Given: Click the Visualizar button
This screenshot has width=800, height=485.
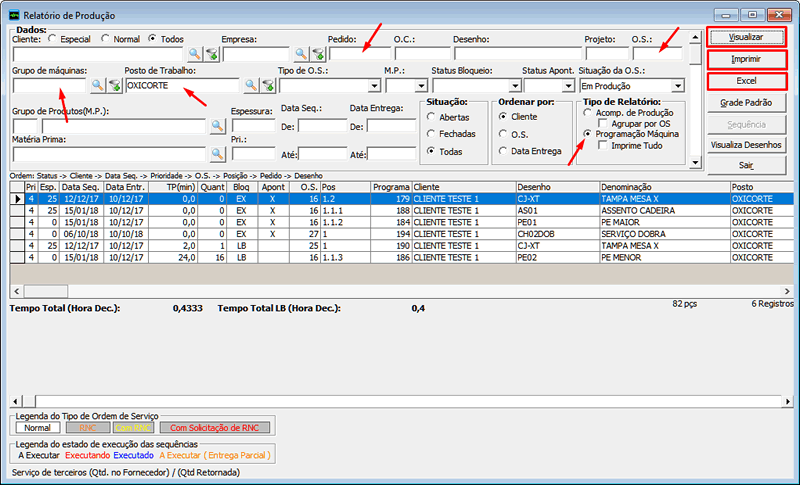Looking at the screenshot, I should 746,37.
